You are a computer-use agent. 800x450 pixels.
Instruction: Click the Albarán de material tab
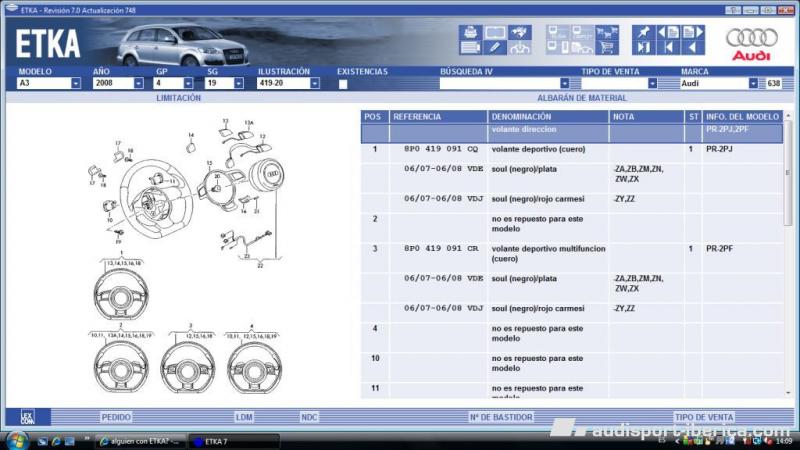click(x=582, y=97)
